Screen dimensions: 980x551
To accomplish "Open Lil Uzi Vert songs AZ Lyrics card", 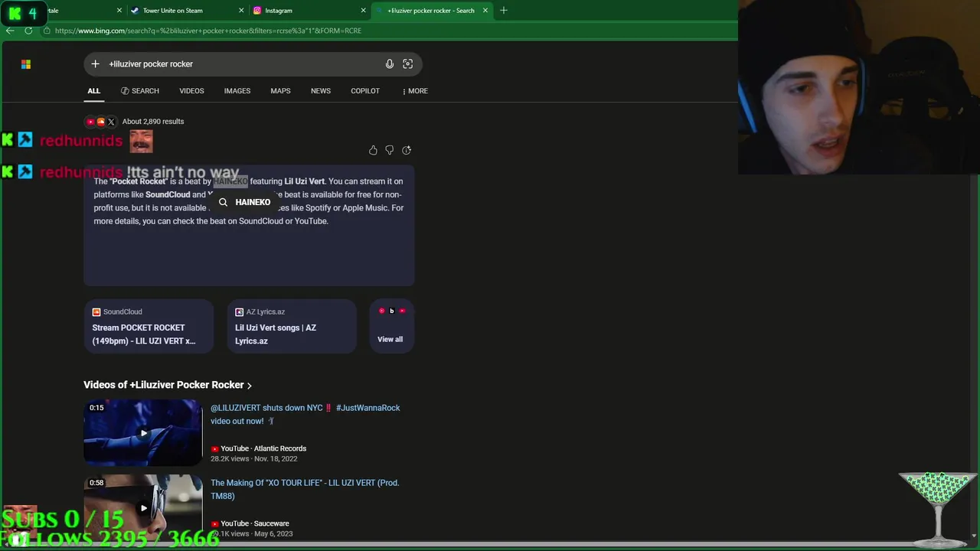I will pyautogui.click(x=292, y=327).
